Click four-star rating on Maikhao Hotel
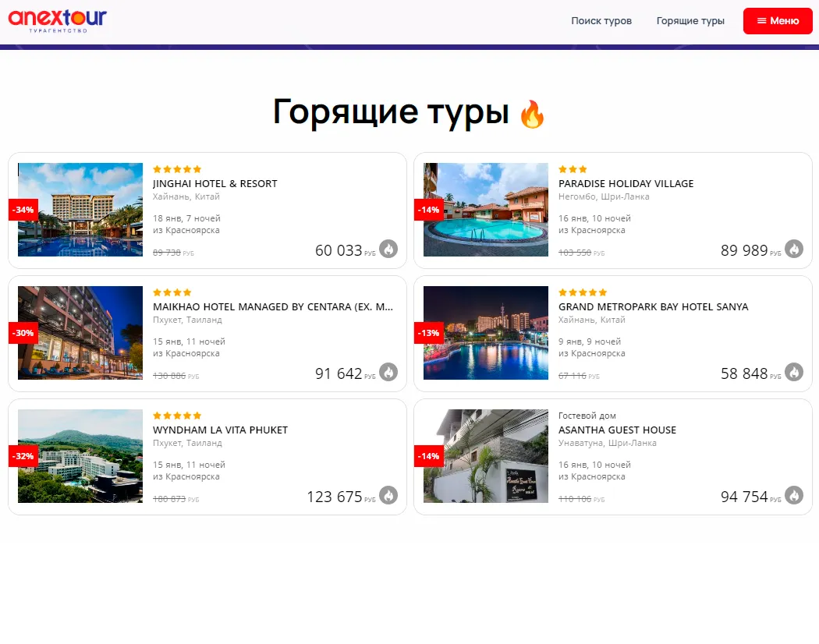 pyautogui.click(x=172, y=292)
